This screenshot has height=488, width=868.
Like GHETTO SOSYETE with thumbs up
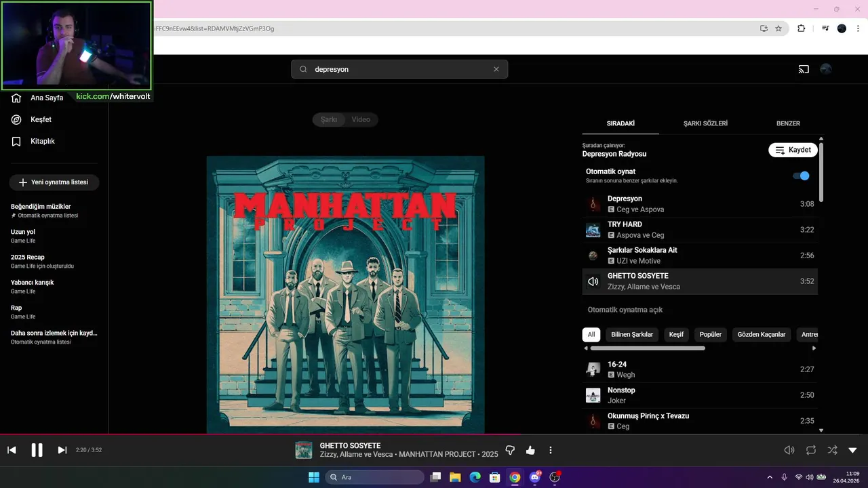pos(530,450)
